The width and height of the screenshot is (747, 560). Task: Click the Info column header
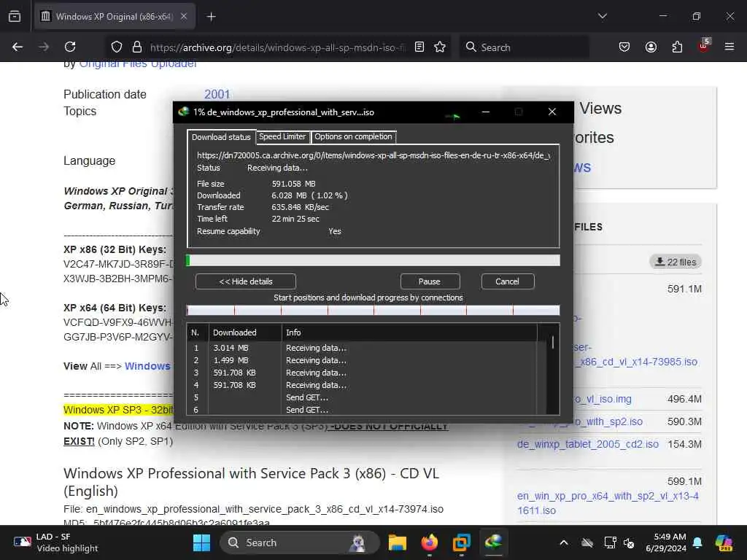click(x=409, y=332)
